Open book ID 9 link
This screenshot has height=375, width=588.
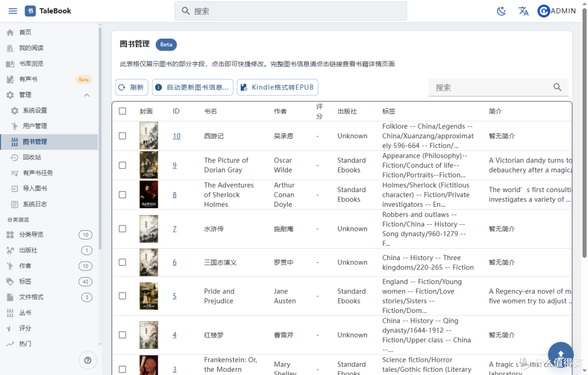[175, 165]
